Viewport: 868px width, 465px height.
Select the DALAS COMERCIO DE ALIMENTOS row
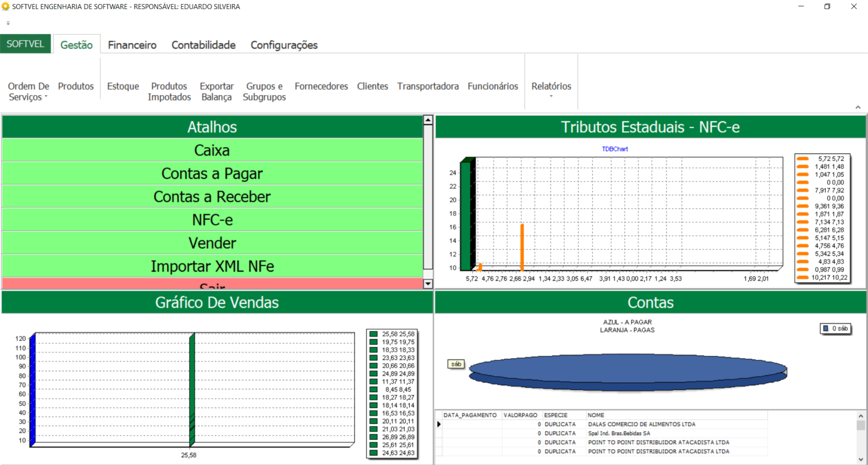(x=641, y=424)
